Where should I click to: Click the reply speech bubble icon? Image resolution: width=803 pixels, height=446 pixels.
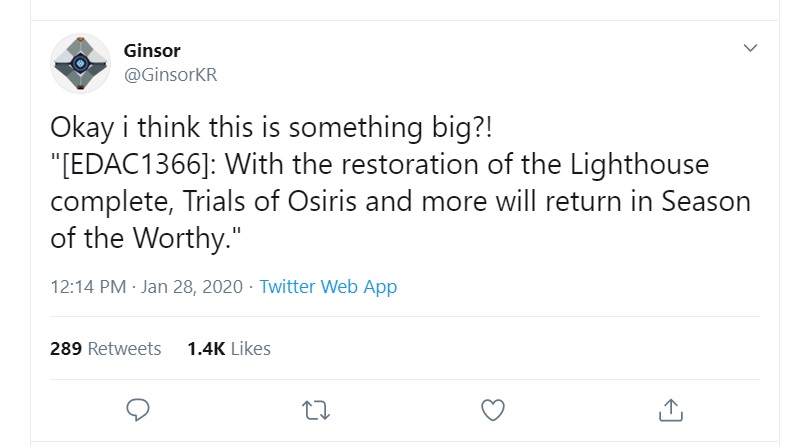(x=141, y=409)
